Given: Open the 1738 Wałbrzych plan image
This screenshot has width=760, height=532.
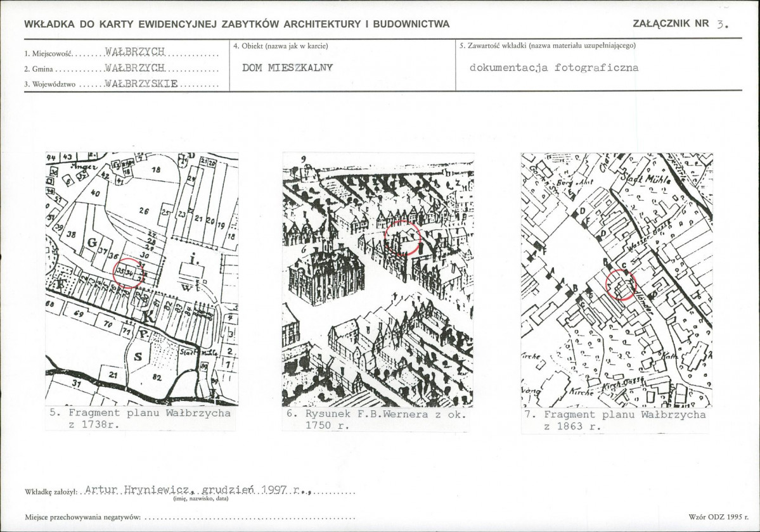Looking at the screenshot, I should click(x=141, y=279).
